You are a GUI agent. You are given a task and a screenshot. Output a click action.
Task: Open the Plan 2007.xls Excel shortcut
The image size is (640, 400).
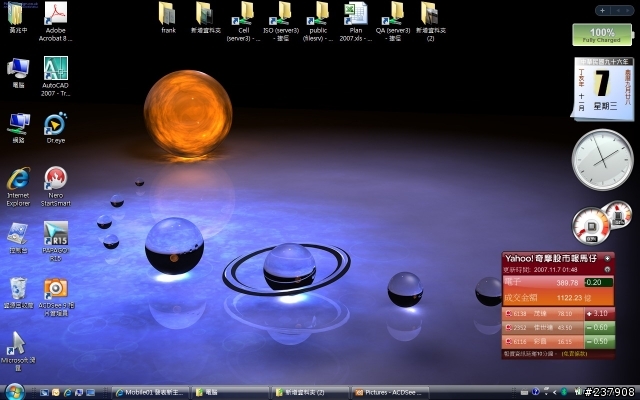356,21
